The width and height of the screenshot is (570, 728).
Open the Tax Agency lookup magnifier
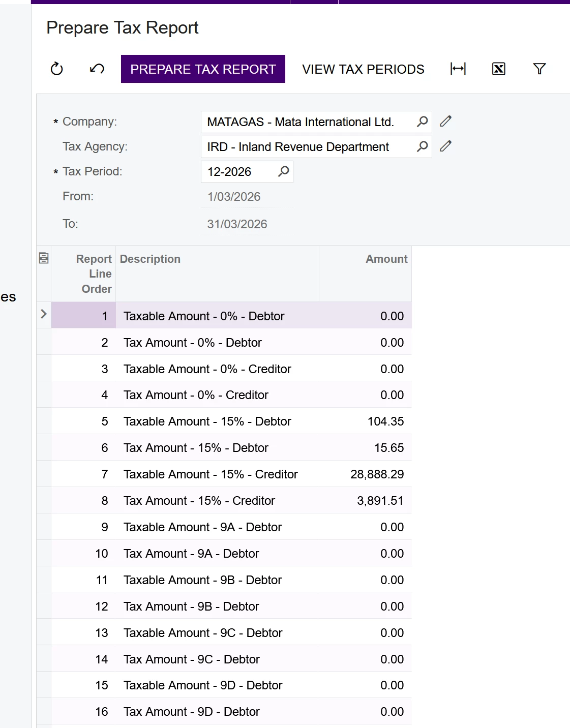422,146
